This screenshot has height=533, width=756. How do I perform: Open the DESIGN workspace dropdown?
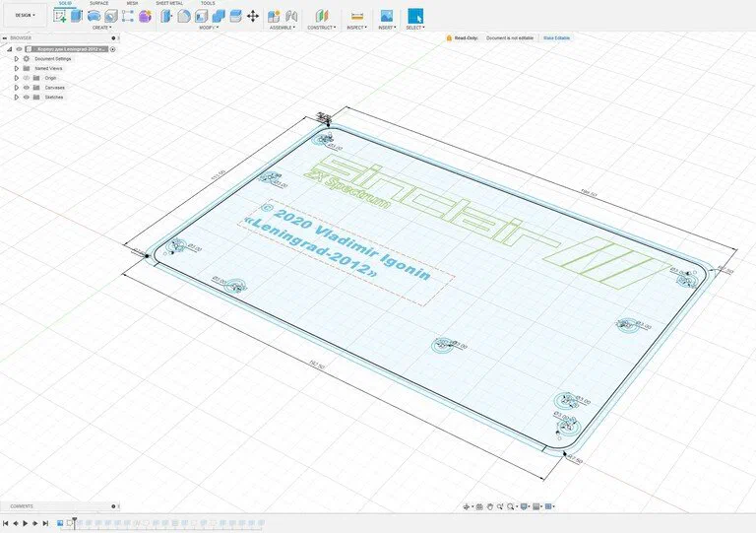(x=25, y=16)
